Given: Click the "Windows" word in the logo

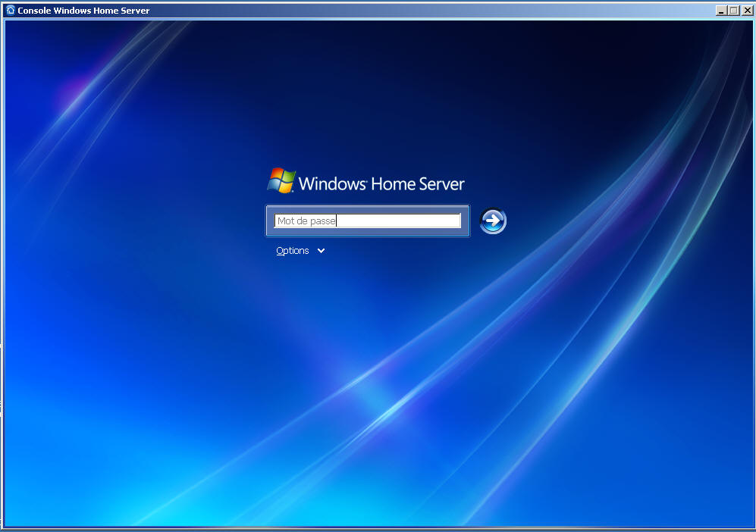Looking at the screenshot, I should [332, 183].
